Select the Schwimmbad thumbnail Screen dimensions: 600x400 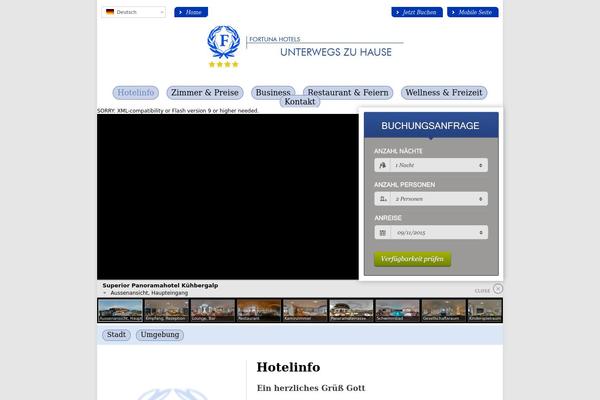click(x=398, y=310)
